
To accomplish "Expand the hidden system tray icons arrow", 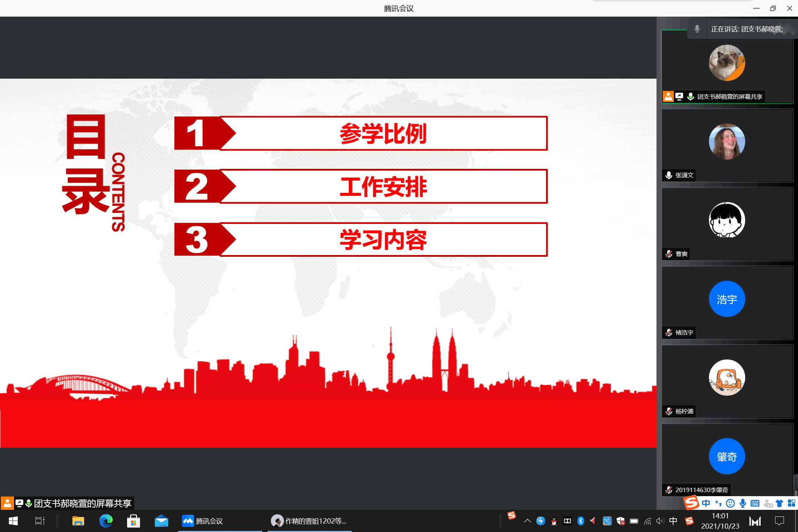I will click(528, 521).
